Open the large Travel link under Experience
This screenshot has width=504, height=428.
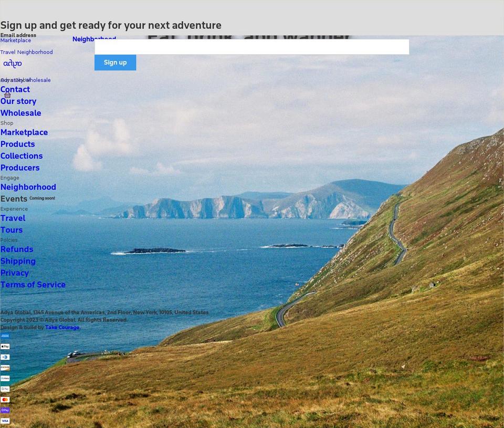(13, 218)
